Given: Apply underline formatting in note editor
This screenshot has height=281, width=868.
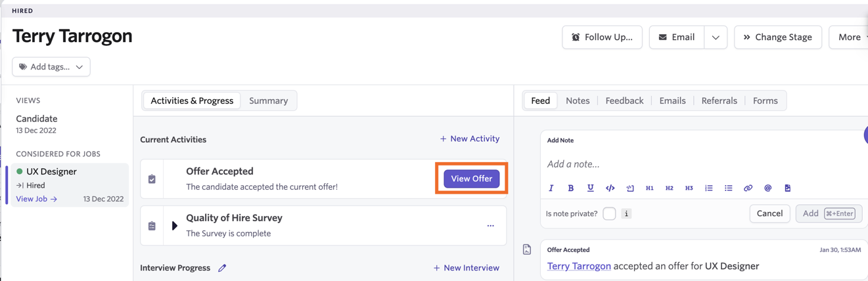Looking at the screenshot, I should [590, 188].
